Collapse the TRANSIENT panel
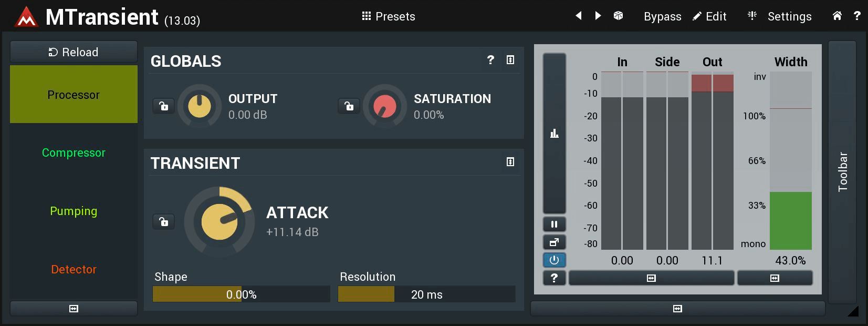This screenshot has width=868, height=326. (x=510, y=162)
